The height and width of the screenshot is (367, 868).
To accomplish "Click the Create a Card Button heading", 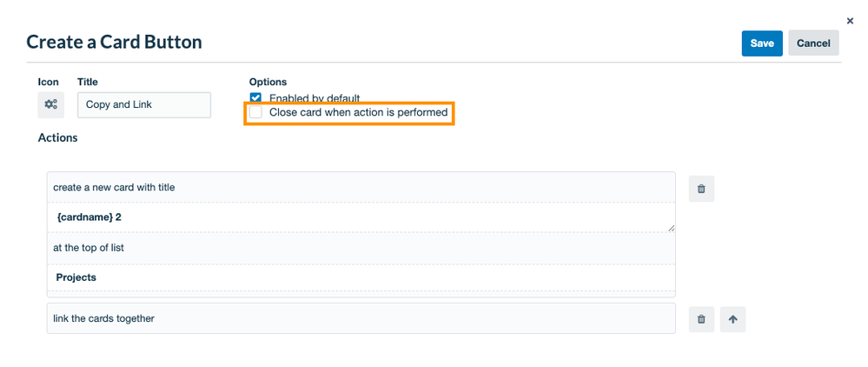I will (x=114, y=42).
